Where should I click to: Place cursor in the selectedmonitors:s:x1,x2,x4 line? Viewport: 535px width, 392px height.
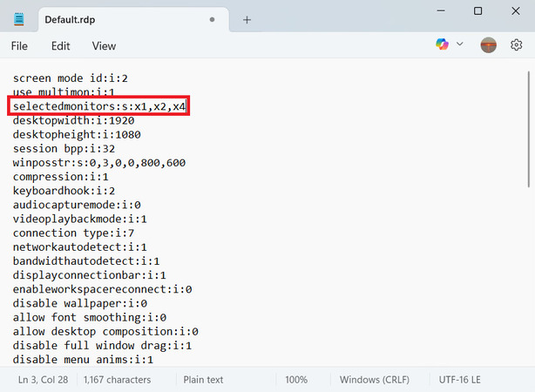(x=99, y=106)
